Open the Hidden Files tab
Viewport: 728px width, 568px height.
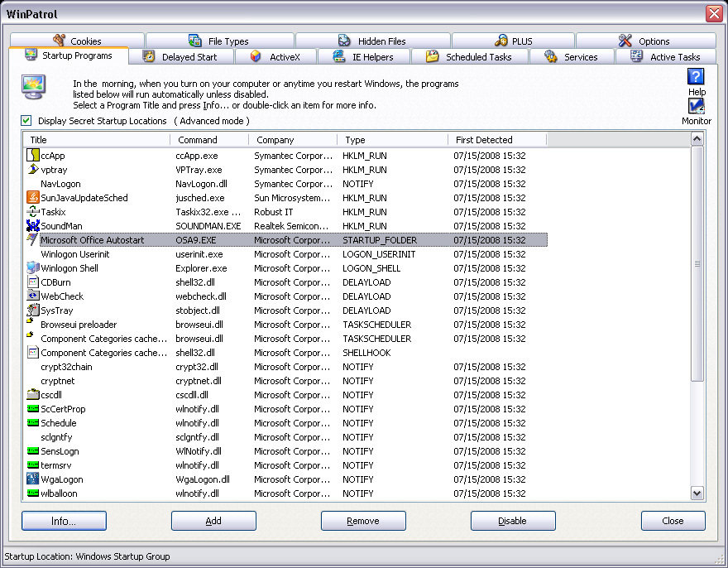point(372,41)
